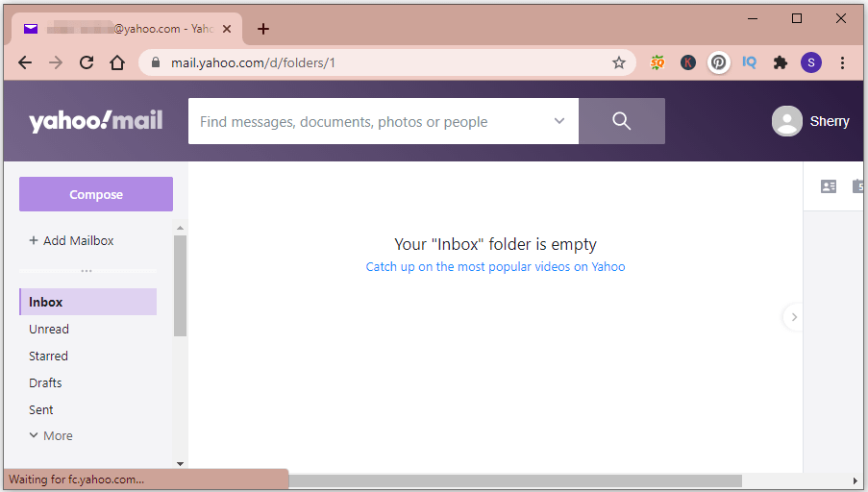Minimize the browser window
Screen dimensions: 868x492
pos(753,18)
